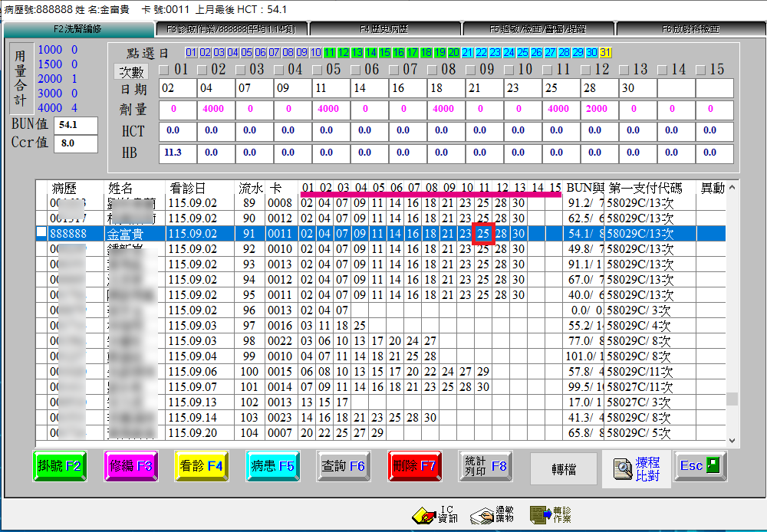This screenshot has width=767, height=532.
Task: Switch to the F6 放射科檢查 tab
Action: (x=690, y=29)
